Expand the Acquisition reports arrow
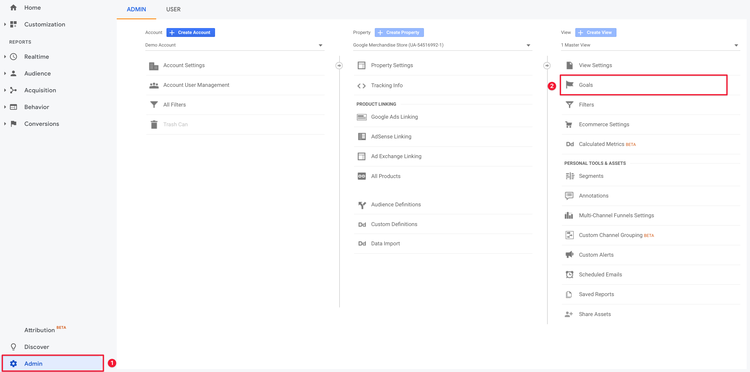Image resolution: width=750 pixels, height=372 pixels. point(5,90)
